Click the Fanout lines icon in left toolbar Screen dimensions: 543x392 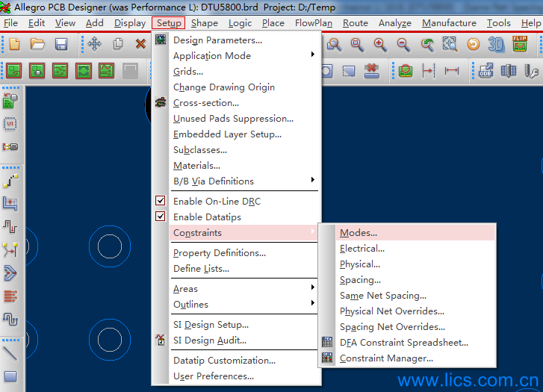[x=10, y=296]
